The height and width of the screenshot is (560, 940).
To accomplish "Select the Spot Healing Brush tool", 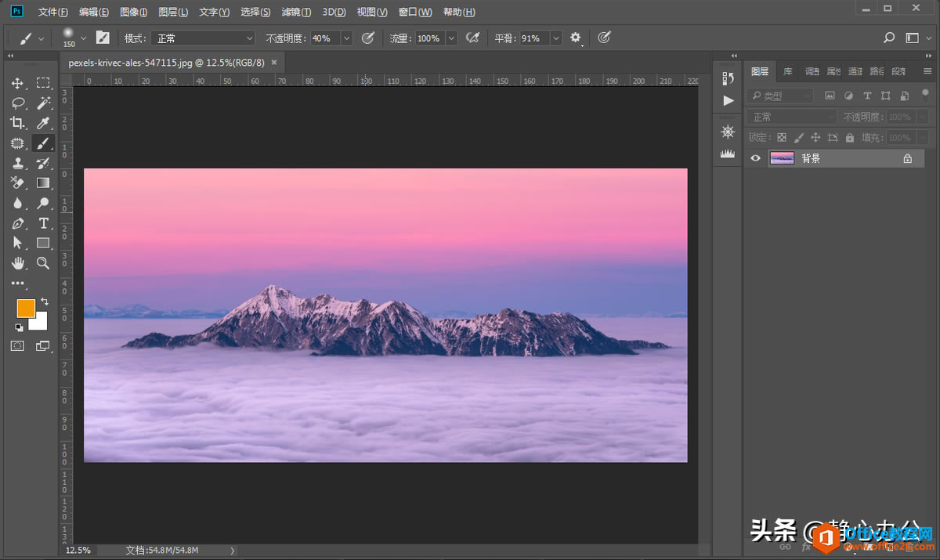I will [17, 143].
